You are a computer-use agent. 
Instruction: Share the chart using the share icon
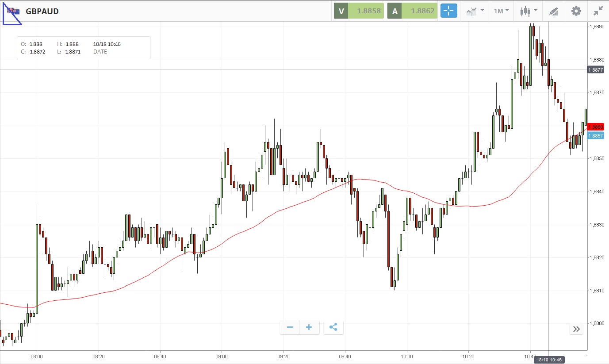(x=333, y=327)
